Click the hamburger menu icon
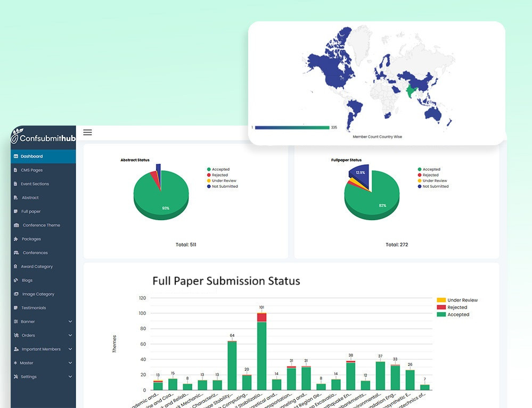532x408 pixels. pyautogui.click(x=87, y=132)
